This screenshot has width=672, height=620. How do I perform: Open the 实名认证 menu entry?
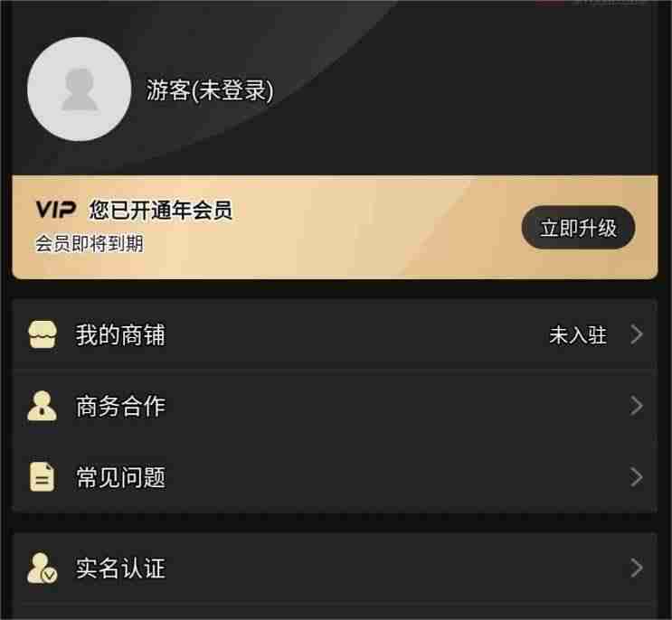click(x=336, y=568)
